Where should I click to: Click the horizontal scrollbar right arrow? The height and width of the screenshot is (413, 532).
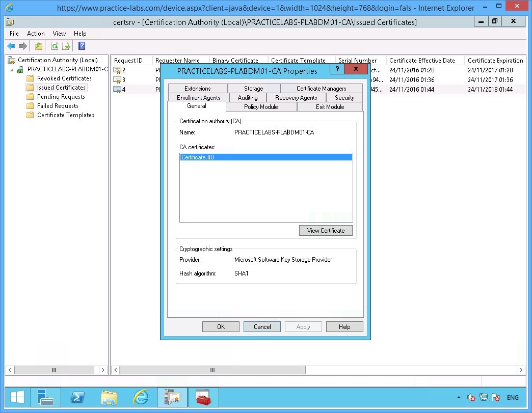(x=521, y=370)
